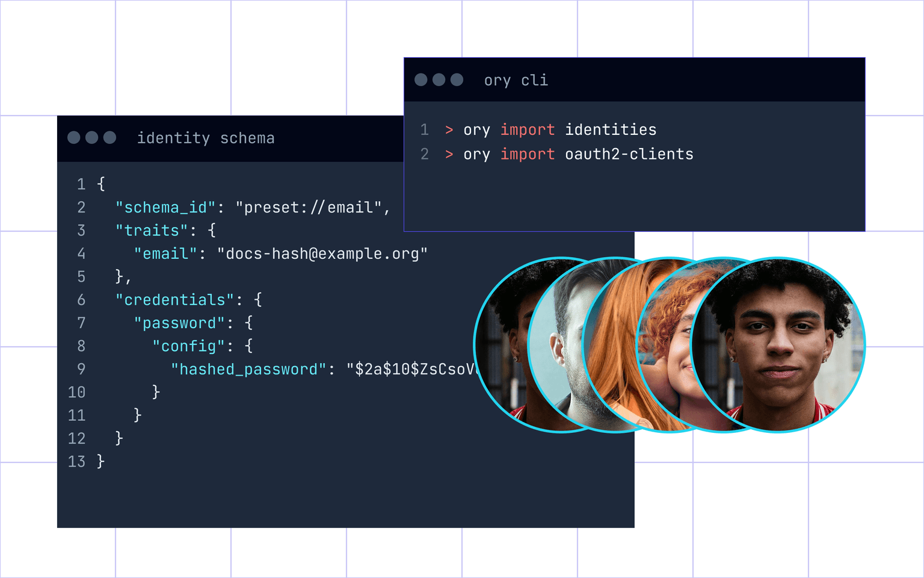Click "identities" in the first cli command
This screenshot has width=924, height=578.
click(x=611, y=130)
